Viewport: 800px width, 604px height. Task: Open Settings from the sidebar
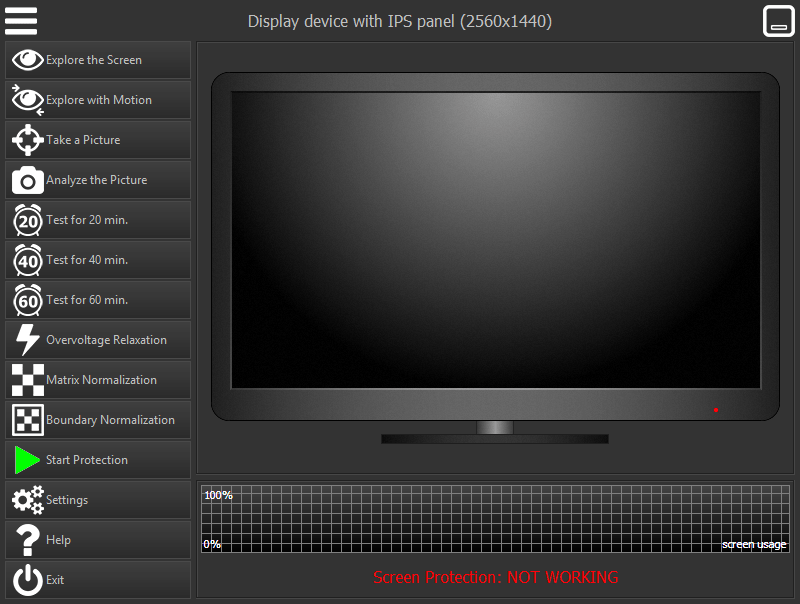(67, 500)
